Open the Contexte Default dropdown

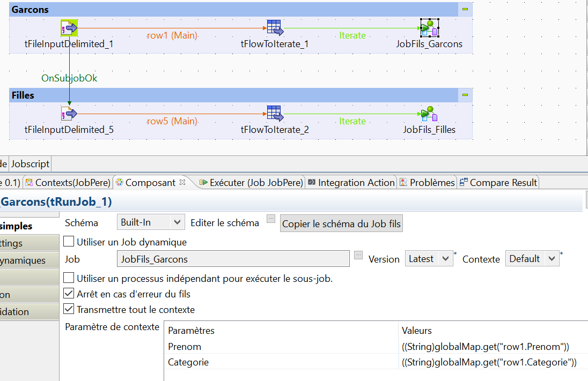point(532,258)
